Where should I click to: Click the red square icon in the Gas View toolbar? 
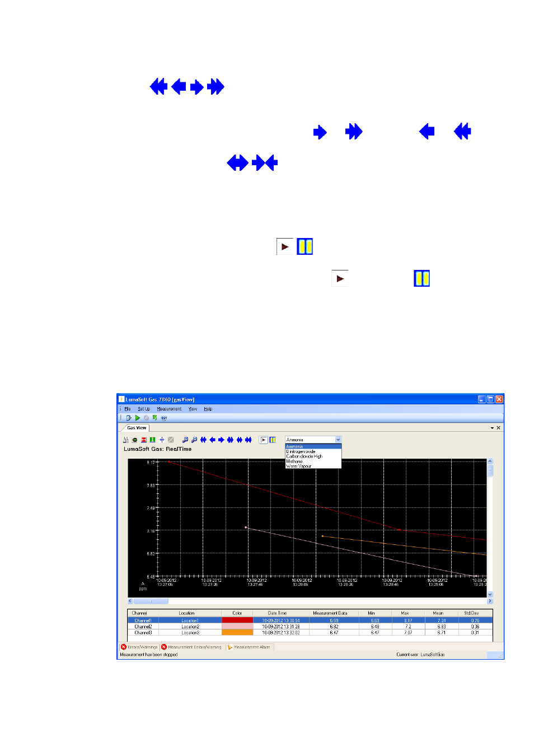click(144, 440)
